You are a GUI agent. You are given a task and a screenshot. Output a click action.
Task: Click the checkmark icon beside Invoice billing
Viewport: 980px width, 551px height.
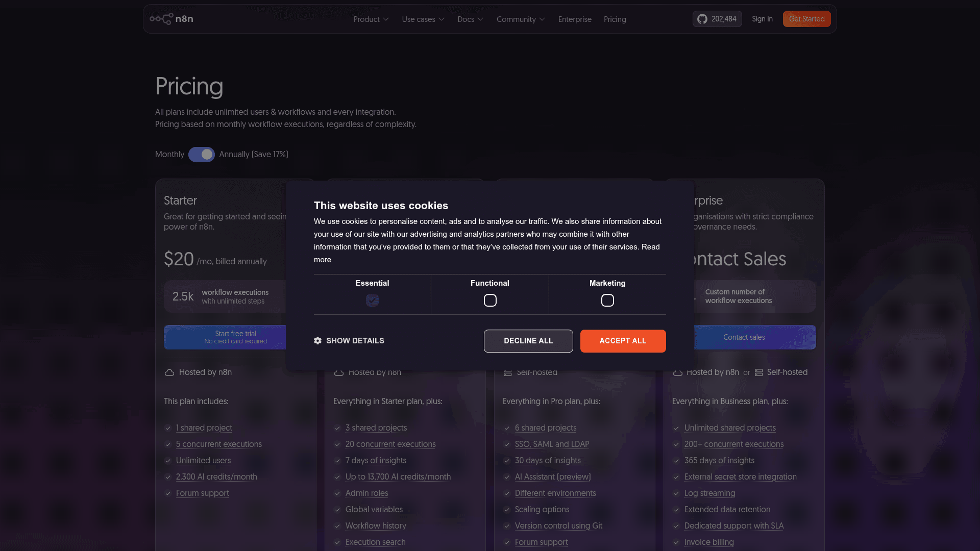pos(676,542)
